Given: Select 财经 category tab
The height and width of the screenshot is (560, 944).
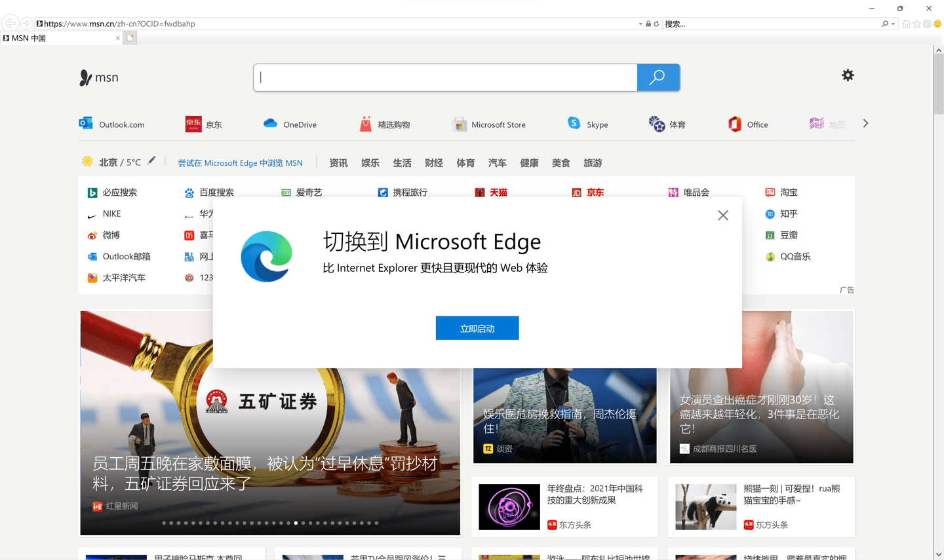Looking at the screenshot, I should (434, 163).
